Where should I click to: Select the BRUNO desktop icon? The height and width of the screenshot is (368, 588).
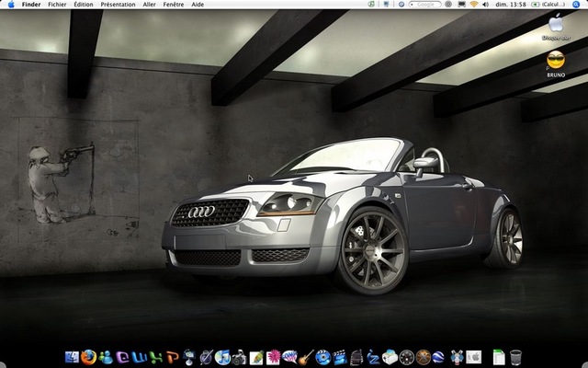(556, 64)
